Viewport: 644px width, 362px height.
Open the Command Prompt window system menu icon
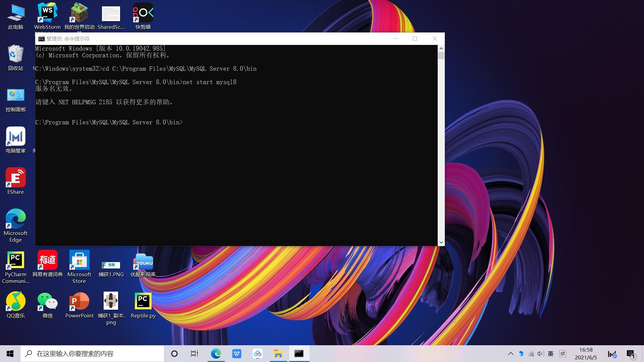coord(41,39)
